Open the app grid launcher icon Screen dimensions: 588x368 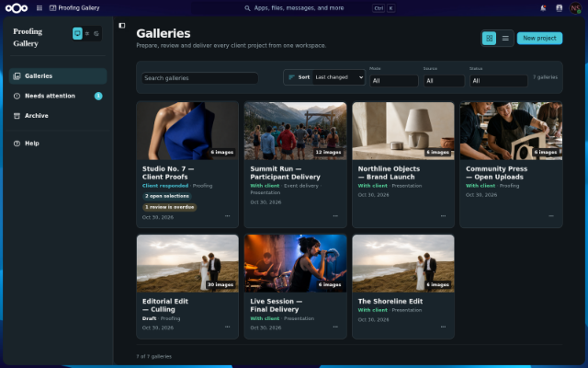pyautogui.click(x=40, y=8)
